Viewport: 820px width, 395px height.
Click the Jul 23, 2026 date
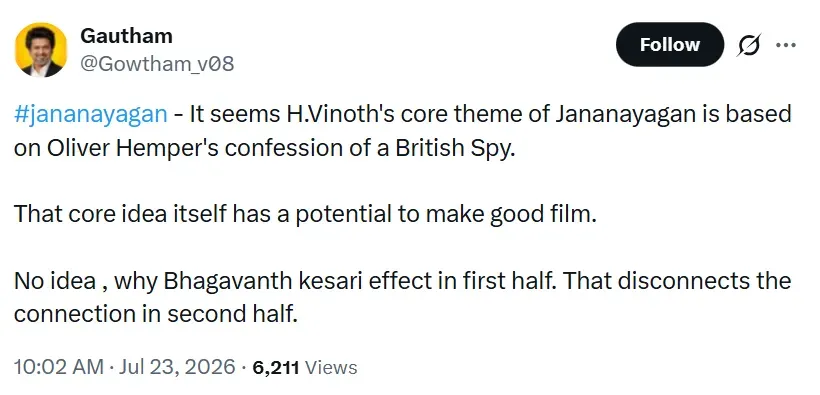tap(177, 367)
